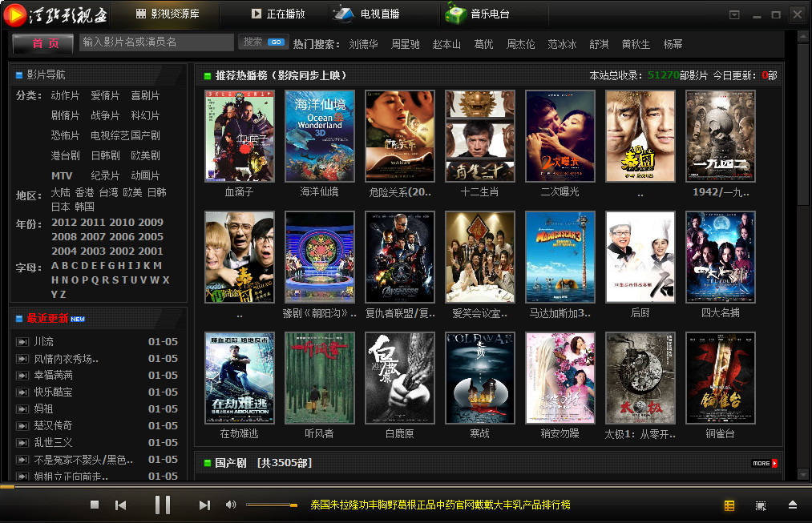The height and width of the screenshot is (523, 812).
Task: Click the play icon beside 妈祖
Action: pos(22,409)
